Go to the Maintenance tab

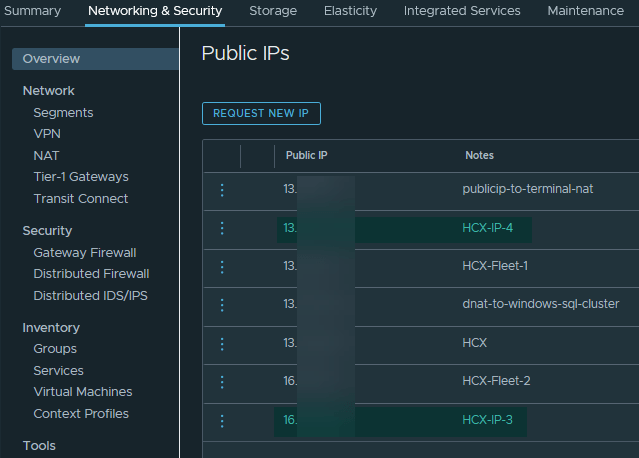point(585,11)
